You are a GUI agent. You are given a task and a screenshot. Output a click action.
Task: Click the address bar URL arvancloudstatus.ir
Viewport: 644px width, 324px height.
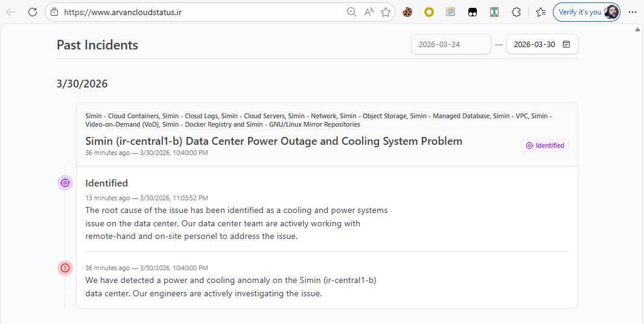coord(123,12)
